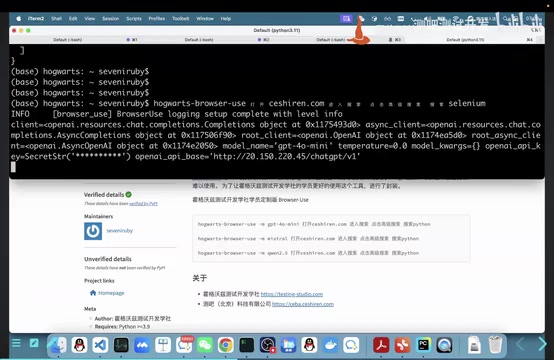
Task: Click the hamburger list icon left of dock
Action: point(16,343)
